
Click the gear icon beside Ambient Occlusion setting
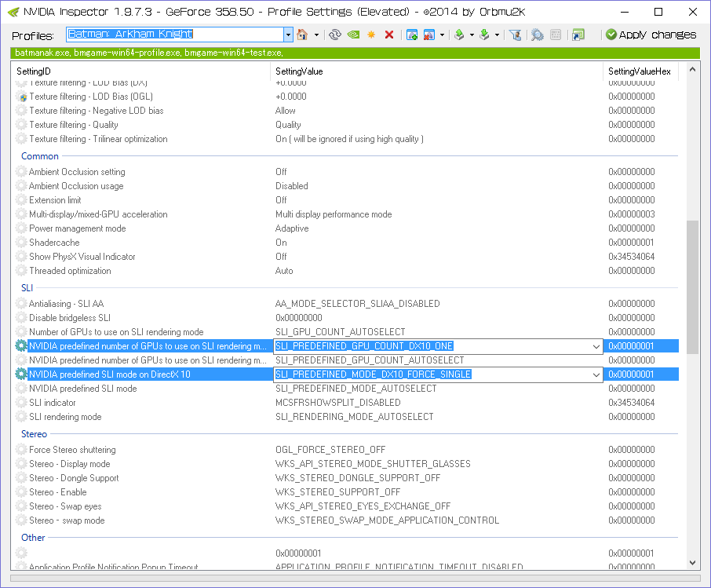tap(21, 172)
